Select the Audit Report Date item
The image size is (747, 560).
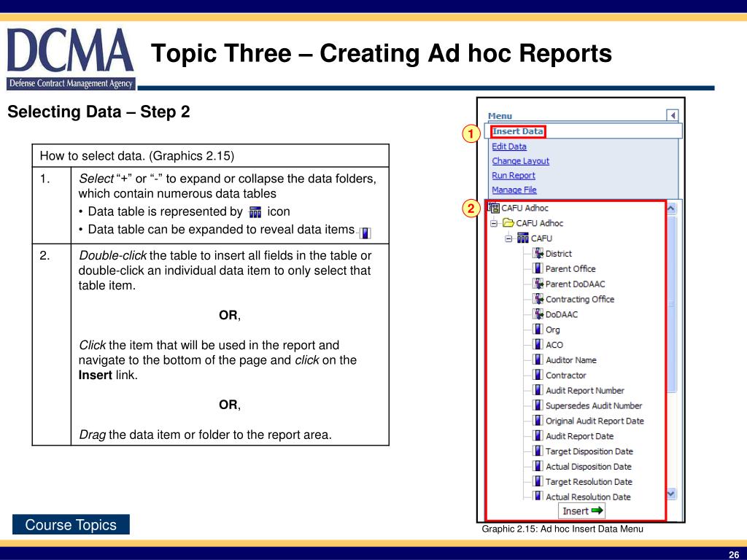point(579,437)
